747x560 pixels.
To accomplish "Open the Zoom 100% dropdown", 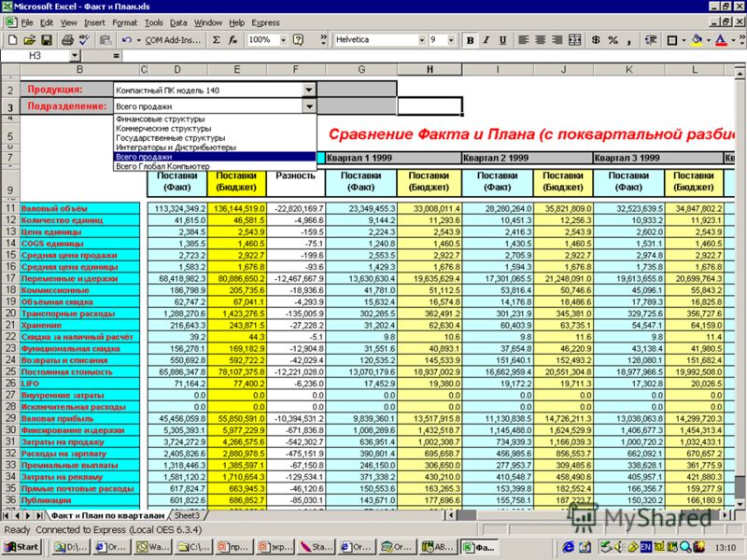I will click(284, 40).
